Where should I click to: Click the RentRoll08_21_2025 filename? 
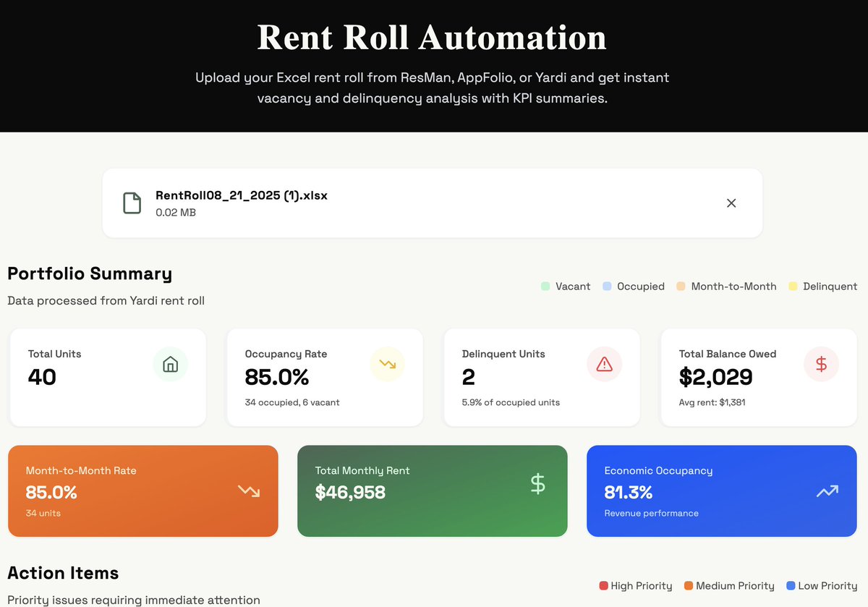tap(242, 195)
